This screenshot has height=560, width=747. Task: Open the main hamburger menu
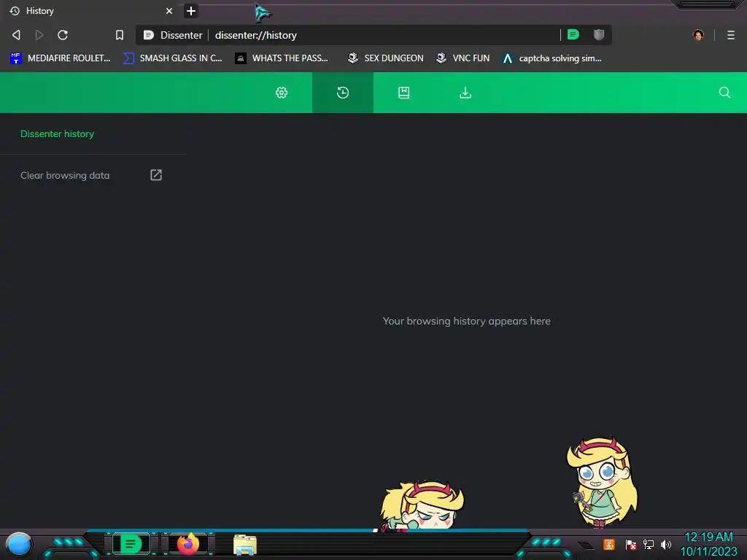point(731,35)
